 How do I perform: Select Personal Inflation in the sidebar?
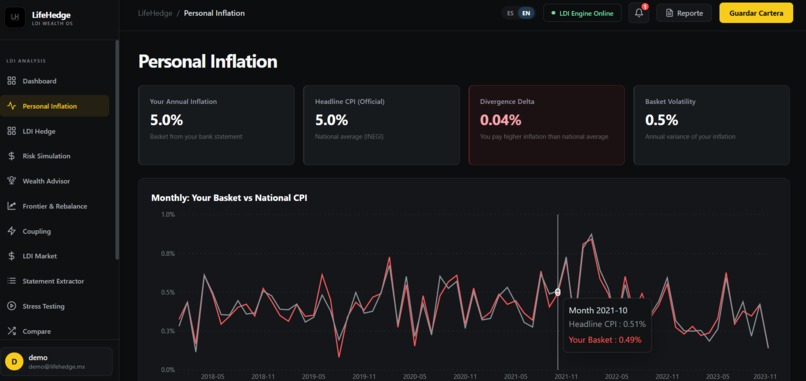54,106
